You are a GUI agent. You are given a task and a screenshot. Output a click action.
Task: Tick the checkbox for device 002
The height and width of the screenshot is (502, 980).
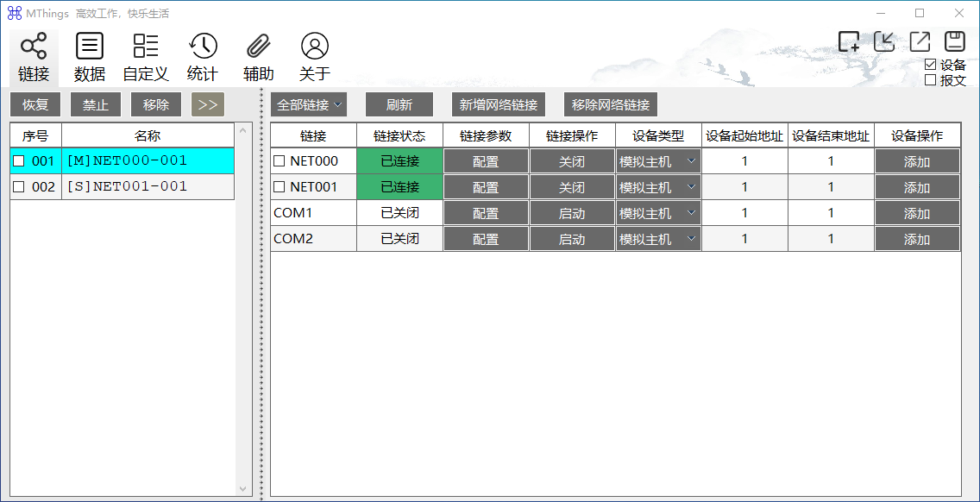point(19,187)
